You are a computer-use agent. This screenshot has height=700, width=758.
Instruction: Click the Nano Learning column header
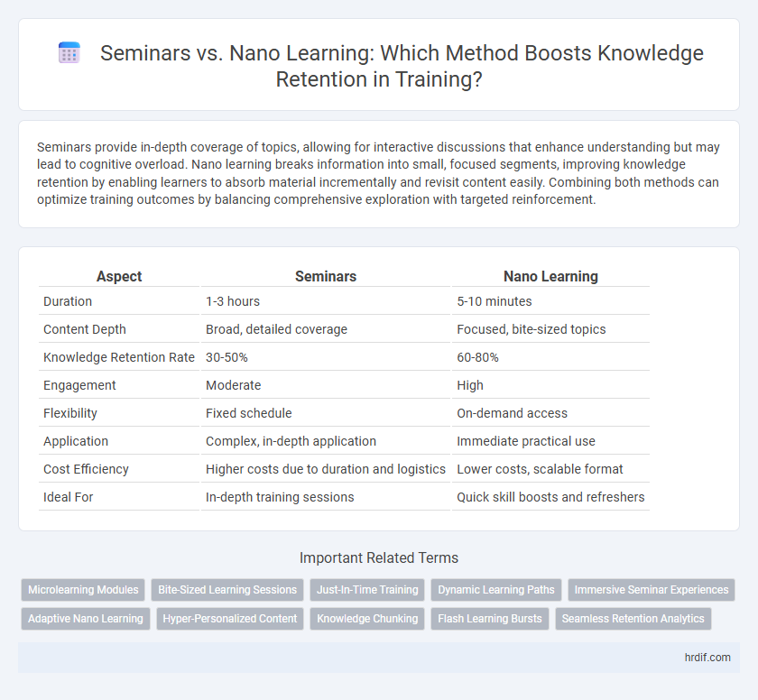(x=550, y=276)
